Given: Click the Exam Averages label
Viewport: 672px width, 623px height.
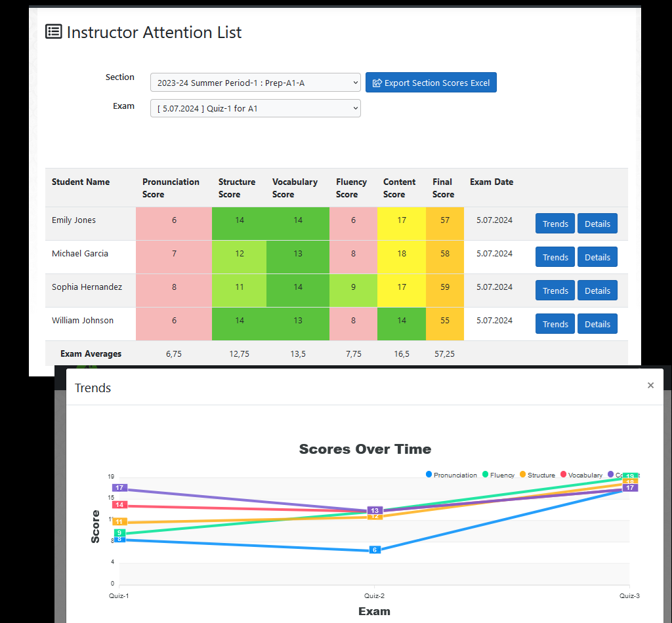Looking at the screenshot, I should click(x=91, y=354).
